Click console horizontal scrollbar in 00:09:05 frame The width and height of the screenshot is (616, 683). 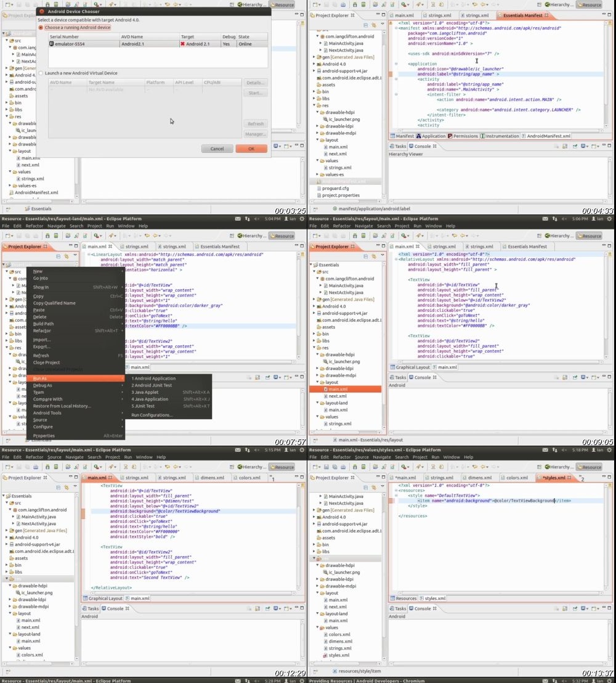(496, 433)
